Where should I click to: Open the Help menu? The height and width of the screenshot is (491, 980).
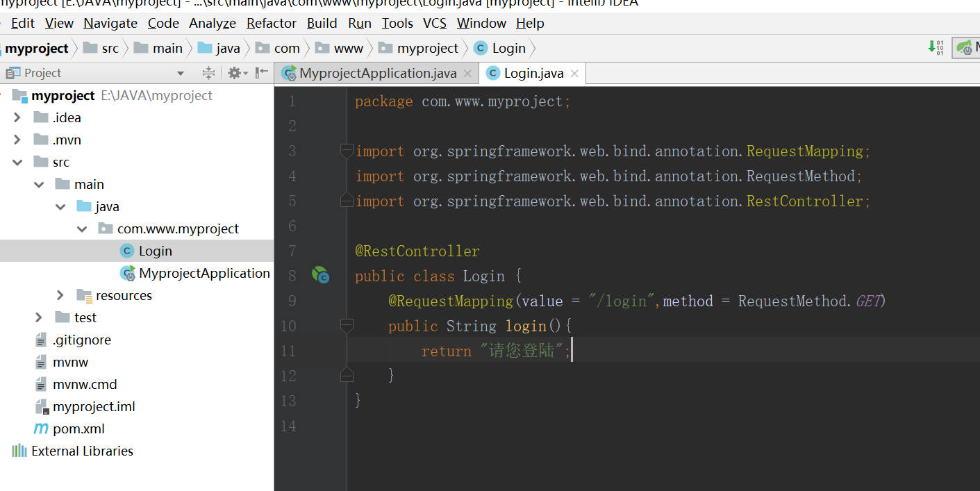pos(530,23)
